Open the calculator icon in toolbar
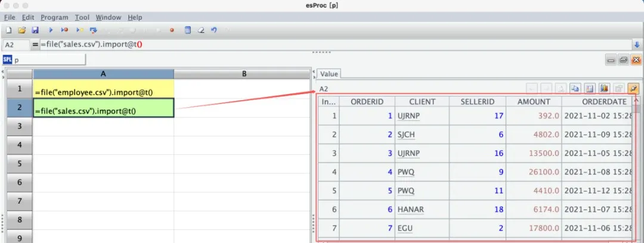The image size is (644, 243). [x=188, y=30]
